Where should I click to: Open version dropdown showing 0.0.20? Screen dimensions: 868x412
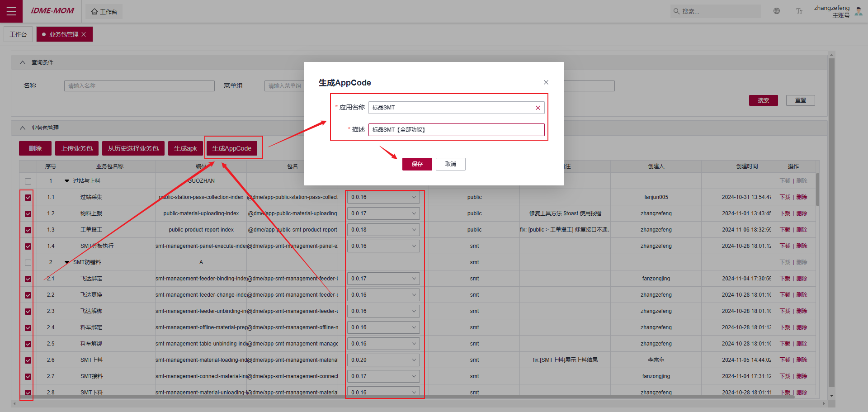pos(383,360)
